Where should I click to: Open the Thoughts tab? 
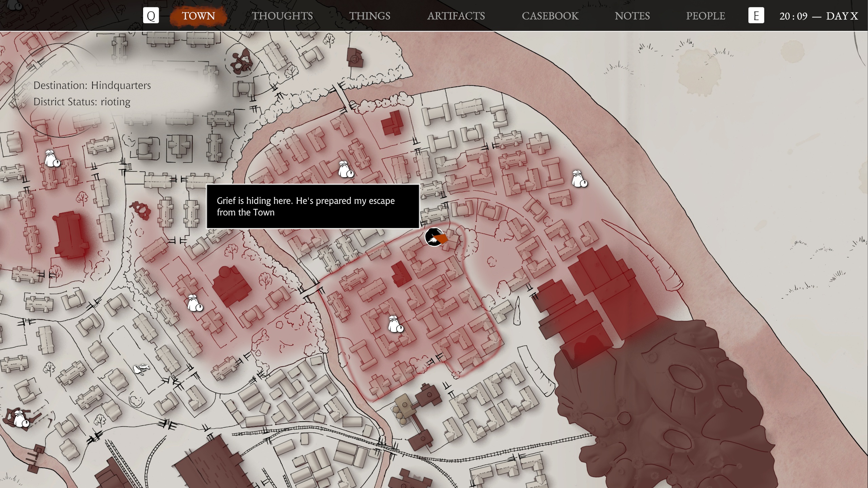pos(282,16)
